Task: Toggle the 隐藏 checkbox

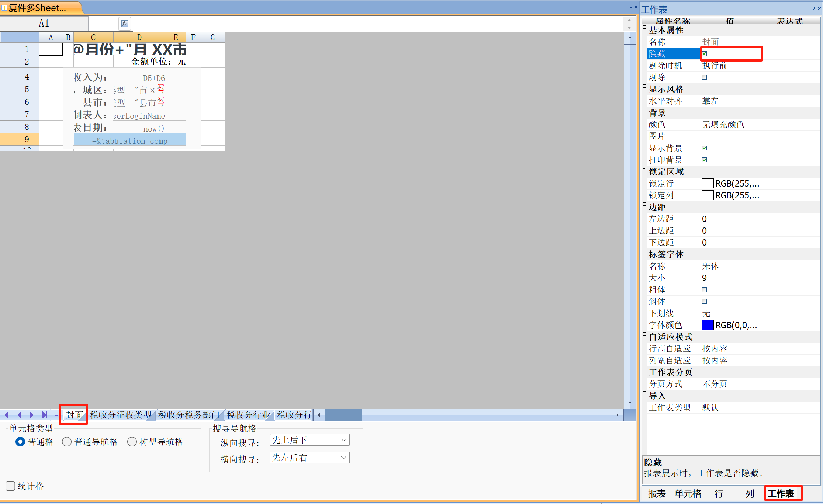Action: 705,54
